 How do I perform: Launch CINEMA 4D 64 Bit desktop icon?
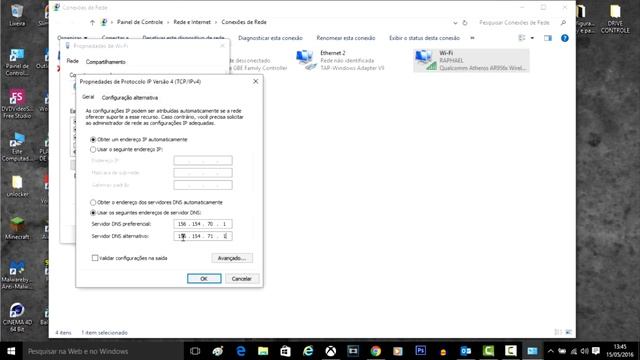pyautogui.click(x=17, y=318)
